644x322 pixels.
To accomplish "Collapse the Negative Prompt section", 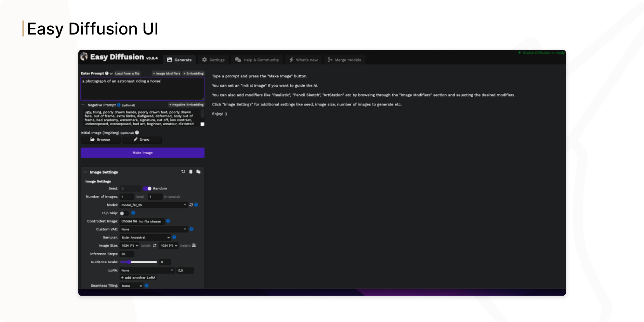I will [x=83, y=105].
